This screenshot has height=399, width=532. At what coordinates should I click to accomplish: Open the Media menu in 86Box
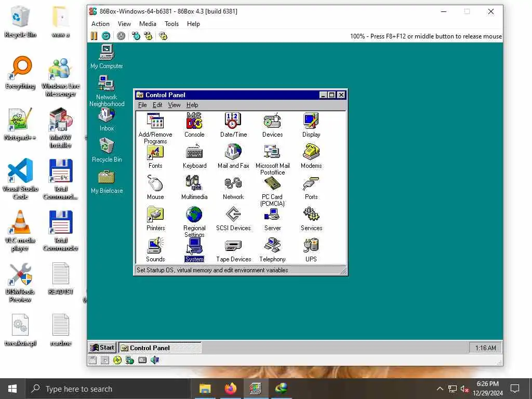[148, 24]
